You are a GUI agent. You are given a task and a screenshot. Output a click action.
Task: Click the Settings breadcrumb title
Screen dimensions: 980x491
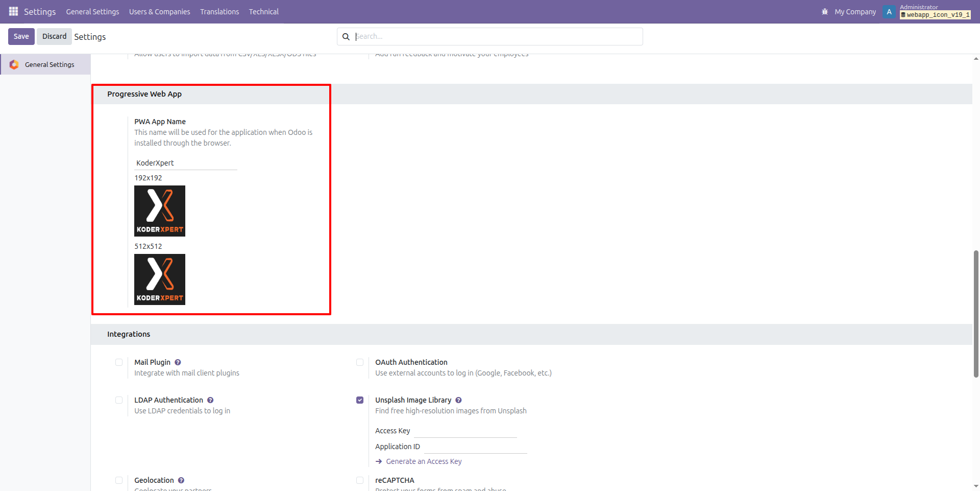90,37
